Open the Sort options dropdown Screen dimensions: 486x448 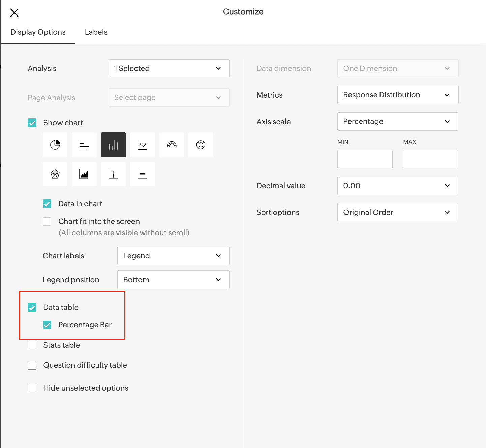(398, 212)
